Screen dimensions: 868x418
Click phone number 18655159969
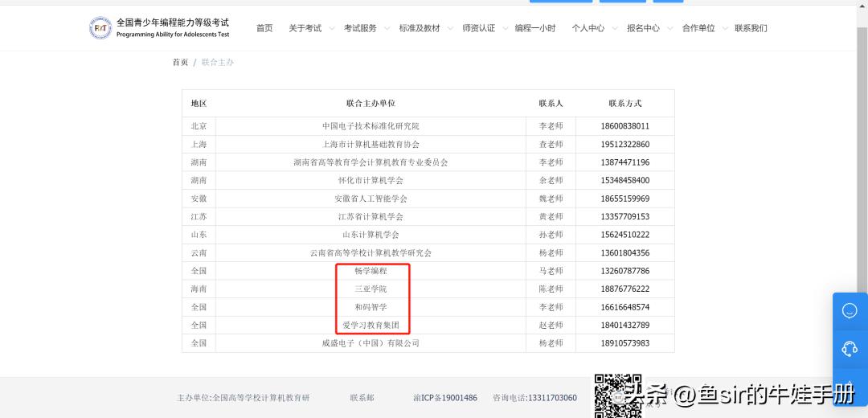click(625, 199)
